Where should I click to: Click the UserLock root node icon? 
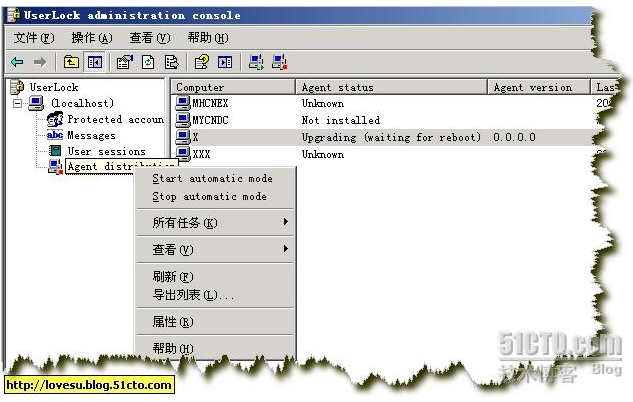[17, 87]
